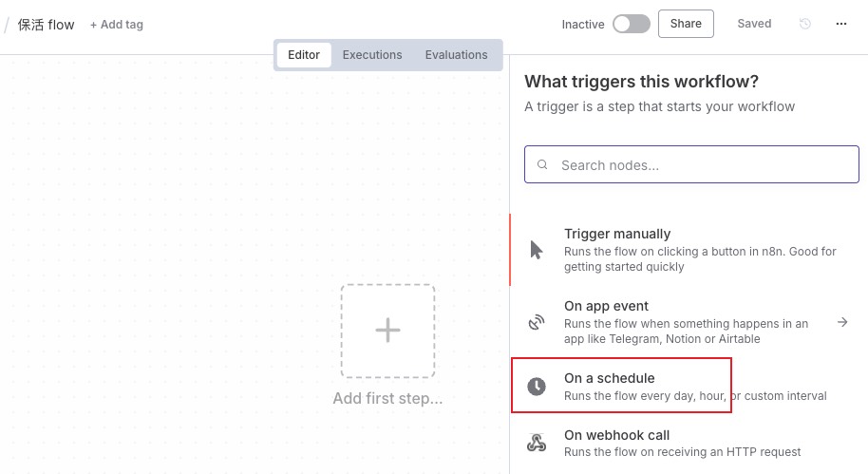Switch to the Executions tab
The image size is (868, 474).
[372, 55]
